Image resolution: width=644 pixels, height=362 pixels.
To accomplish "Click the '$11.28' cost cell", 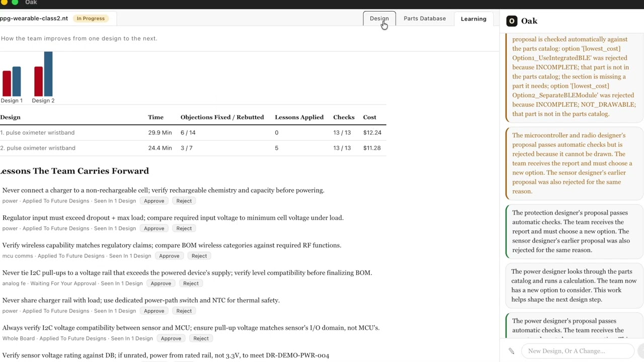I will (x=372, y=148).
